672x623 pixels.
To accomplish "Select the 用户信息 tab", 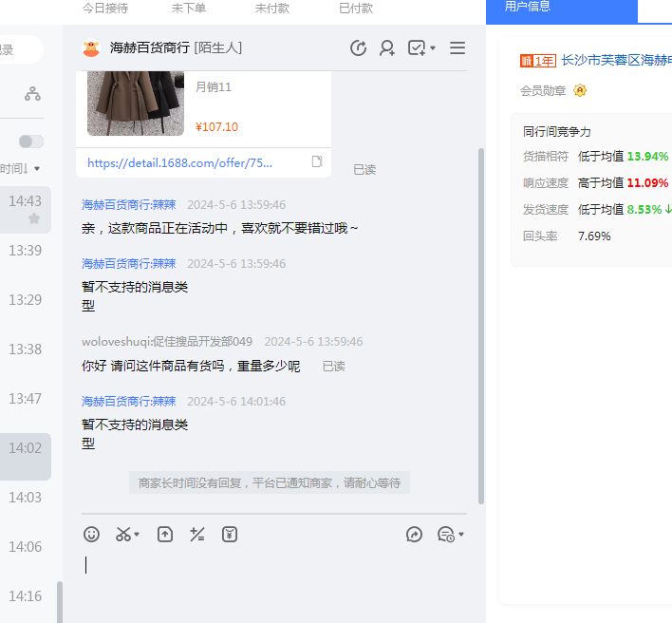I will tap(528, 7).
